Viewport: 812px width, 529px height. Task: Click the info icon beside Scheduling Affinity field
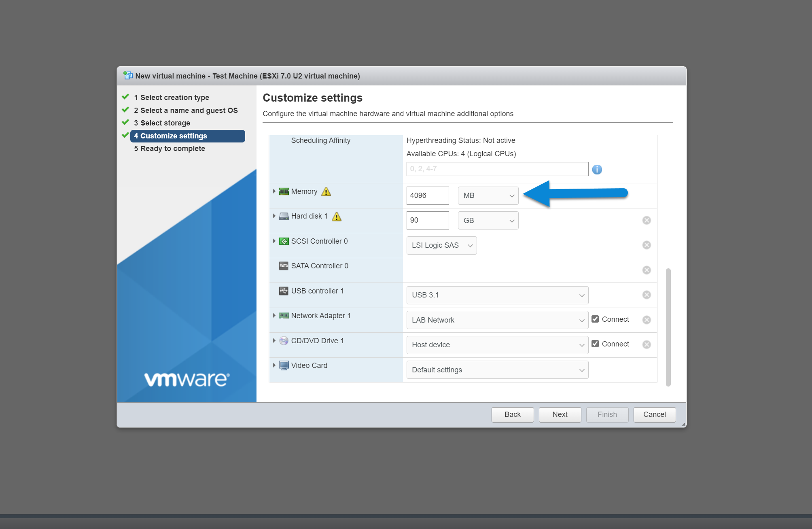coord(597,169)
